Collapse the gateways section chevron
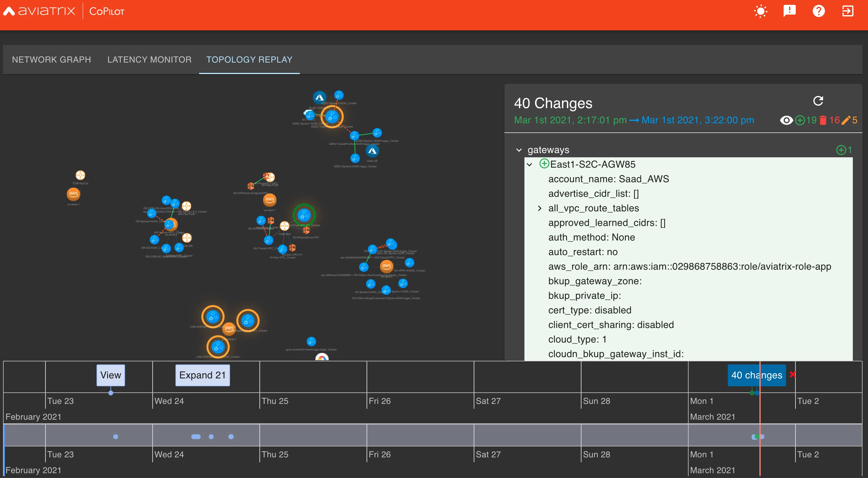Screen dimensions: 868x478 [x=519, y=150]
